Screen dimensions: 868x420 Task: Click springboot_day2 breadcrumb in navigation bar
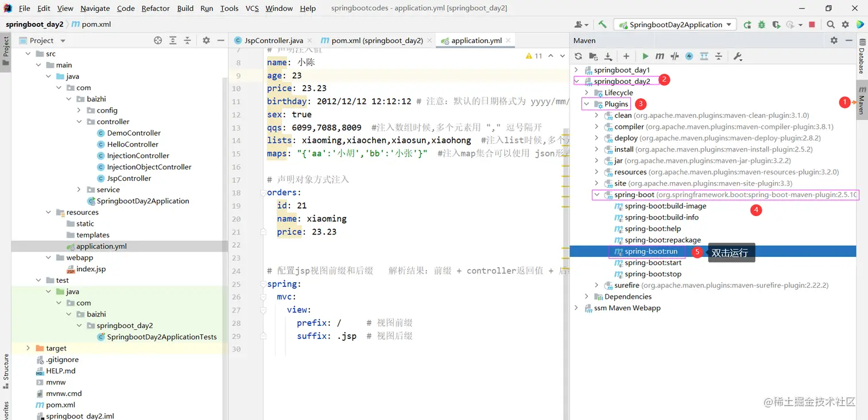(x=34, y=24)
